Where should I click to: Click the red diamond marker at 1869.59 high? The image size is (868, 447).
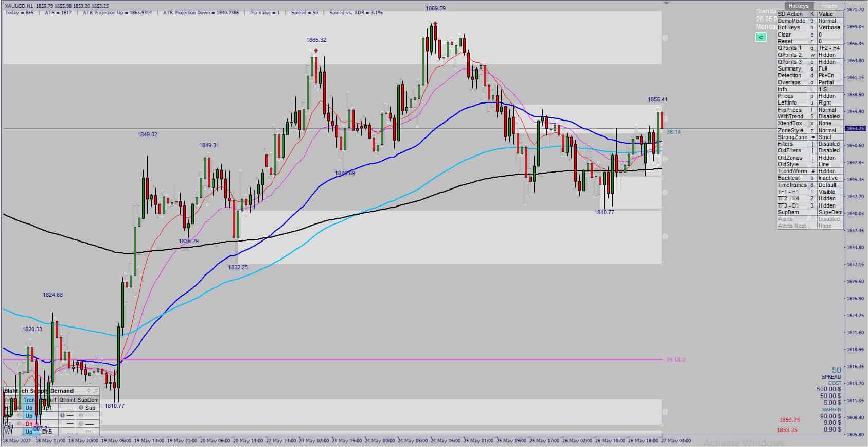[x=435, y=24]
